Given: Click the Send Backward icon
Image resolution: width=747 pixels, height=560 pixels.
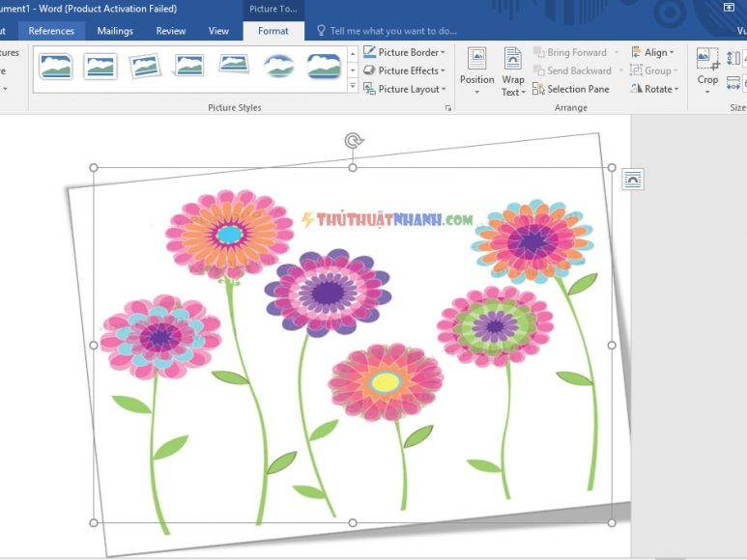Looking at the screenshot, I should tap(539, 70).
